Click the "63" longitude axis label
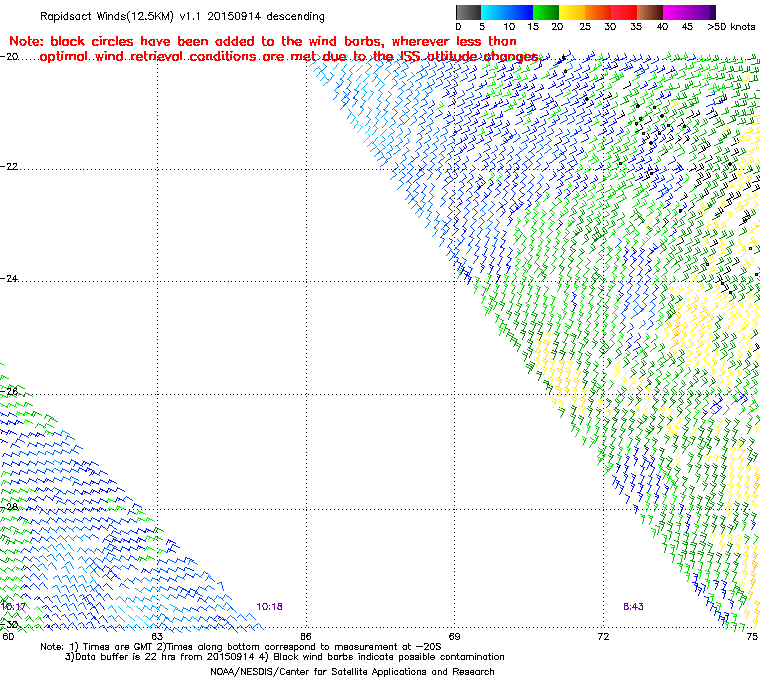 click(x=157, y=636)
